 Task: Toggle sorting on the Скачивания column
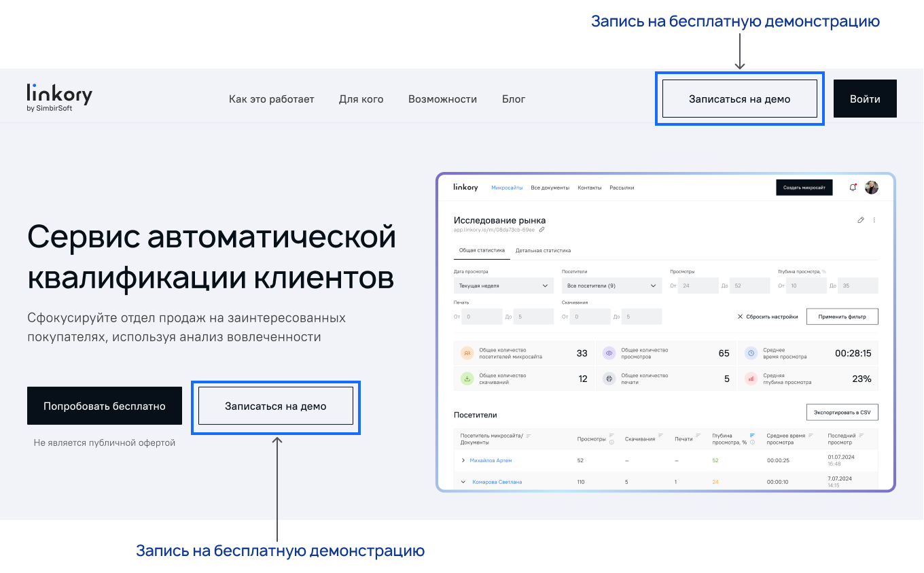[x=659, y=435]
